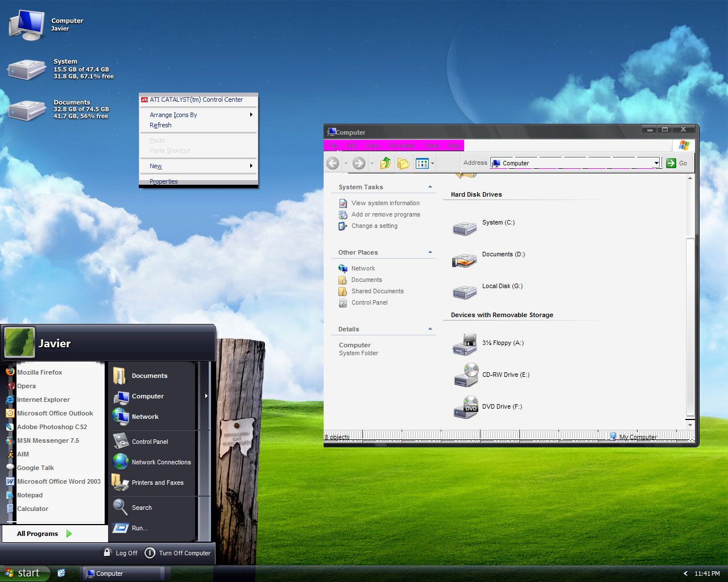Collapse the Details panel
The height and width of the screenshot is (582, 728).
click(x=430, y=329)
